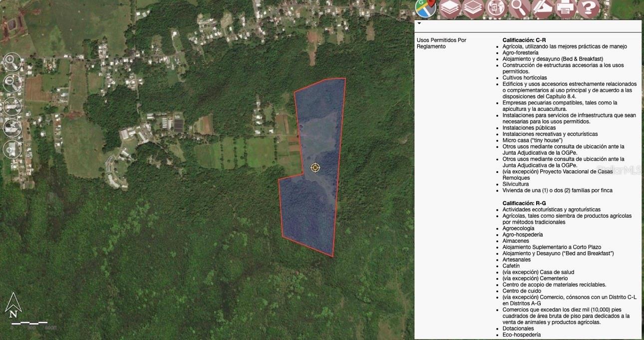The image size is (644, 340).
Task: Click the printer icon to print the map
Action: (x=566, y=8)
